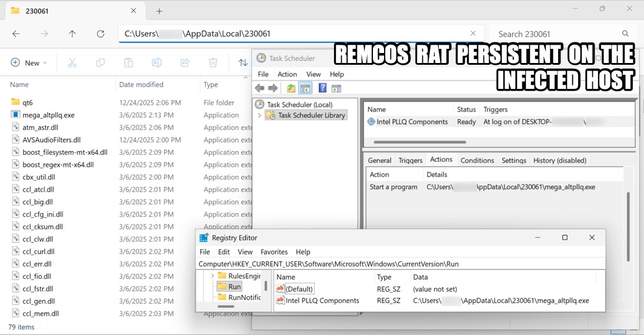The width and height of the screenshot is (644, 335).
Task: Select the Intel PLLQ Components registry value
Action: point(322,301)
